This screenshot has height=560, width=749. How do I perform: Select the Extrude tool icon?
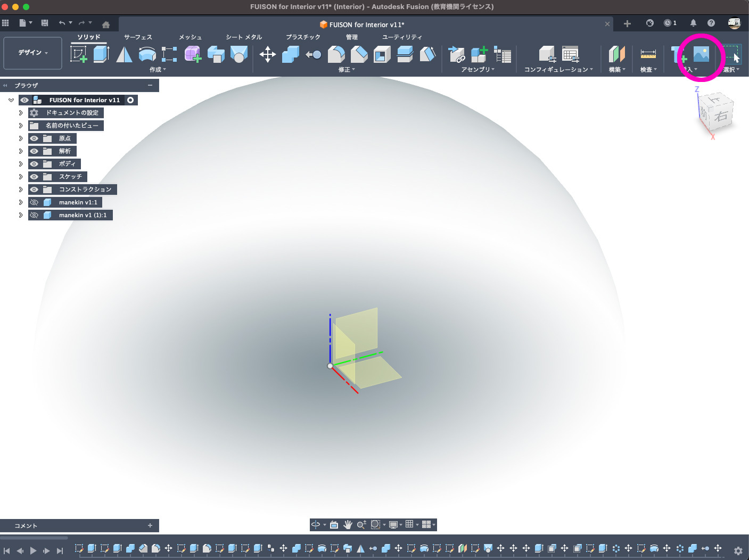pyautogui.click(x=101, y=54)
